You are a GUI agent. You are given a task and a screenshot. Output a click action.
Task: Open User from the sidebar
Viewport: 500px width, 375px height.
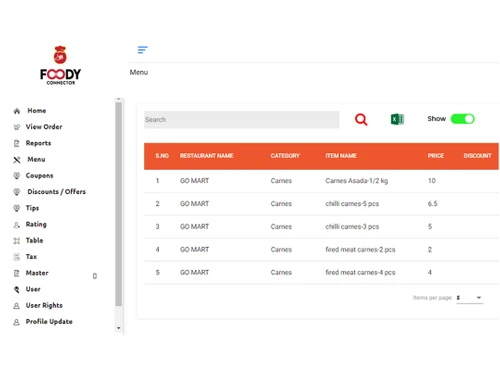[x=33, y=289]
